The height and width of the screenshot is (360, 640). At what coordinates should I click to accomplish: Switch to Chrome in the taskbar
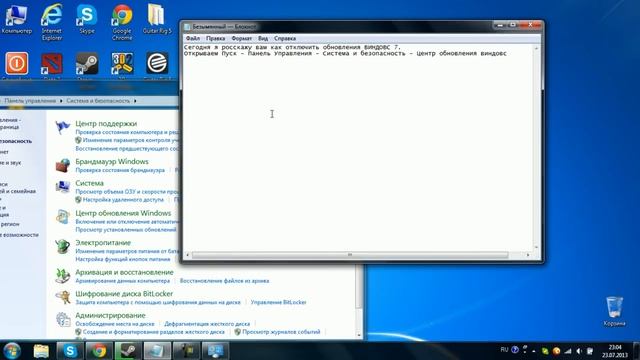coord(99,351)
